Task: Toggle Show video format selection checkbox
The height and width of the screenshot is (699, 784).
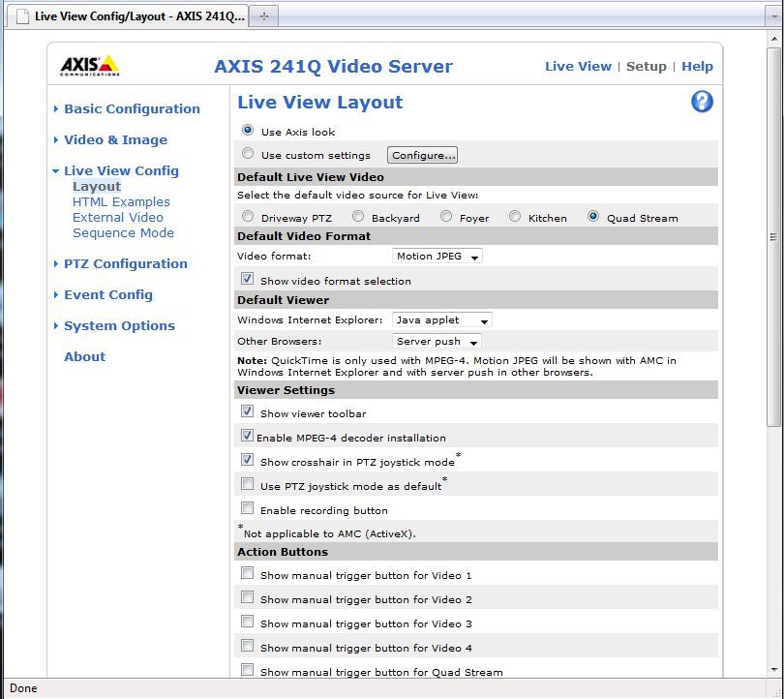Action: tap(247, 279)
